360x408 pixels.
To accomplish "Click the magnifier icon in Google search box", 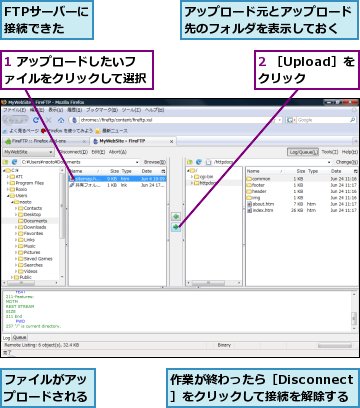I will click(x=352, y=120).
